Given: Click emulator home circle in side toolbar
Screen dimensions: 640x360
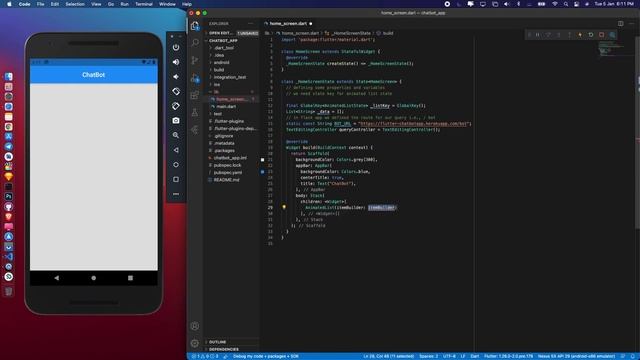Looking at the screenshot, I should [176, 164].
